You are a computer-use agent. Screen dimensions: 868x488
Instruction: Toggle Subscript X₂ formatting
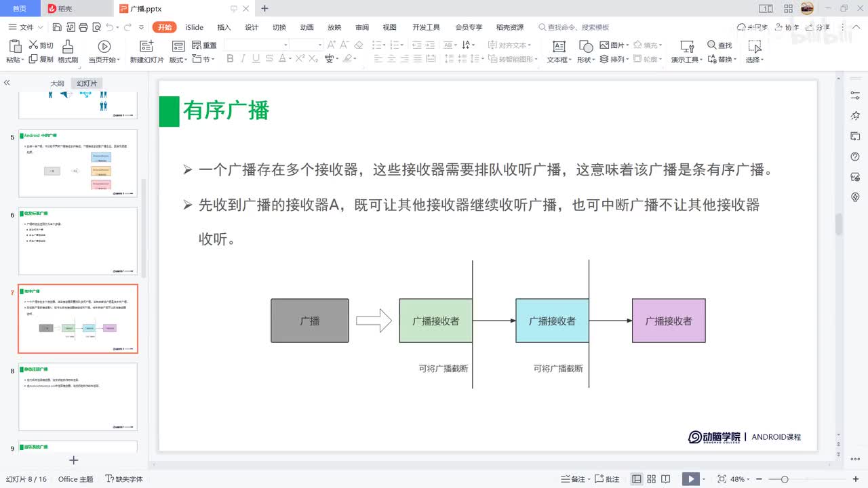tap(313, 59)
